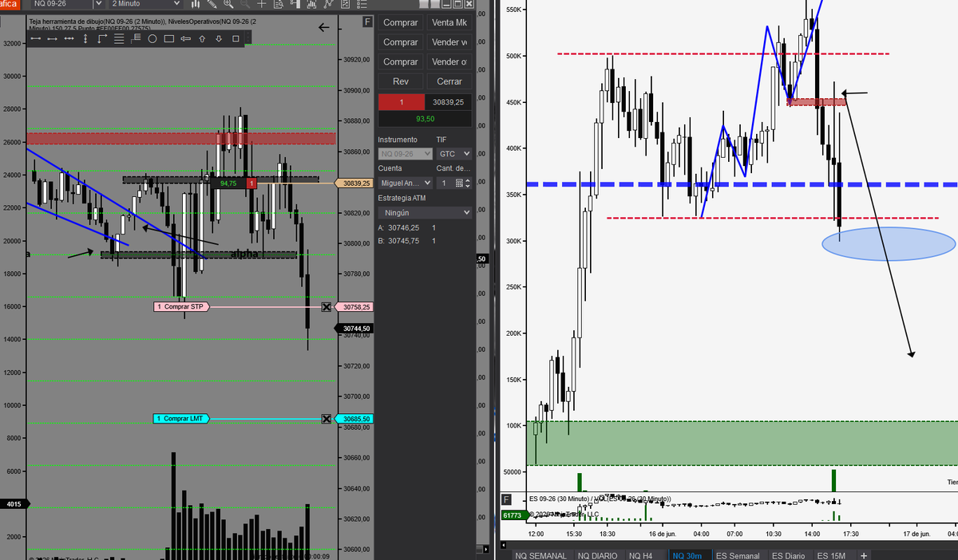Cancel the Comprar STP order with X
This screenshot has height=560, width=958.
[327, 306]
